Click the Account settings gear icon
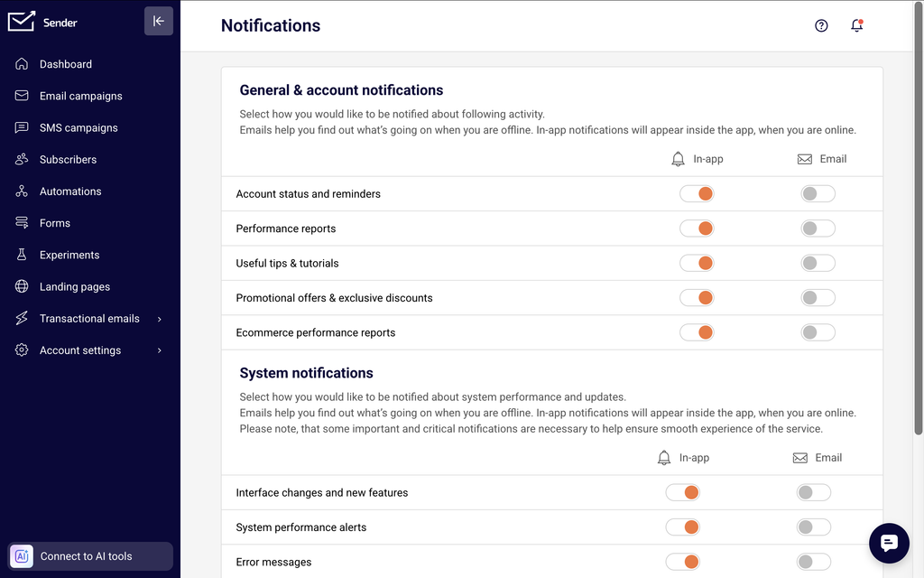This screenshot has width=924, height=578. pyautogui.click(x=22, y=350)
